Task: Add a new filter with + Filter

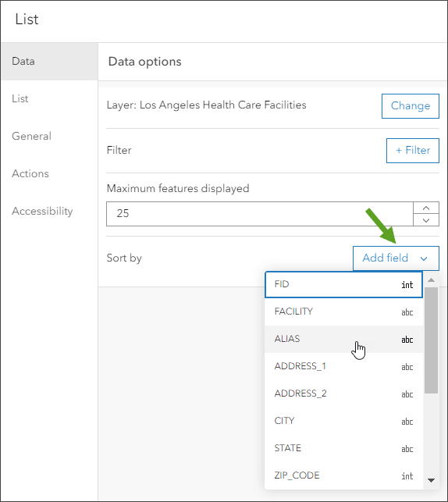Action: coord(412,151)
